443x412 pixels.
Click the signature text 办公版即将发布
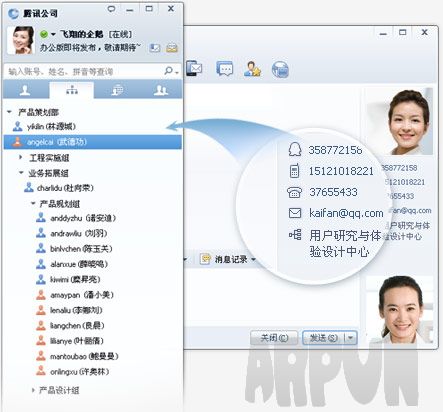pyautogui.click(x=90, y=48)
